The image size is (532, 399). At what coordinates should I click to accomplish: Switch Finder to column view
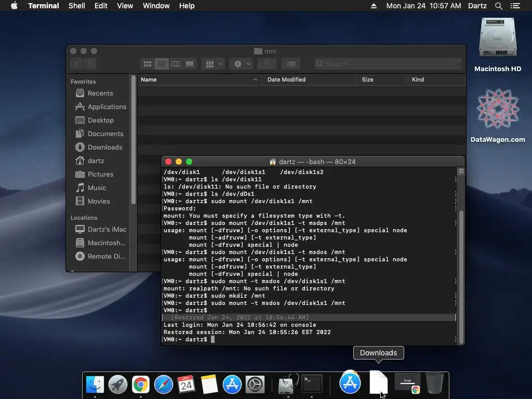click(176, 64)
